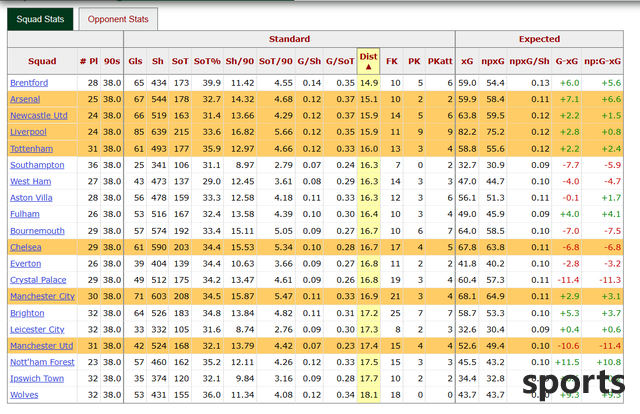
Task: Sort by the xG column header
Action: pyautogui.click(x=467, y=61)
